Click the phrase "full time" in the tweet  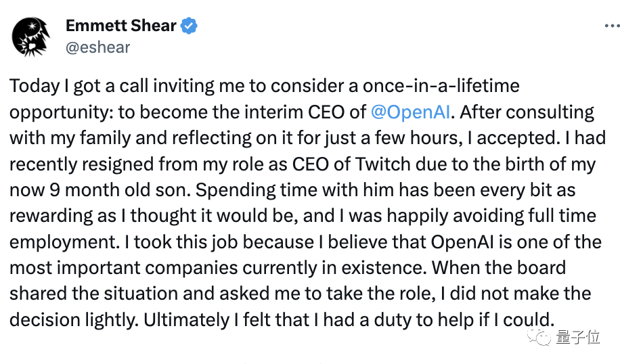(559, 216)
